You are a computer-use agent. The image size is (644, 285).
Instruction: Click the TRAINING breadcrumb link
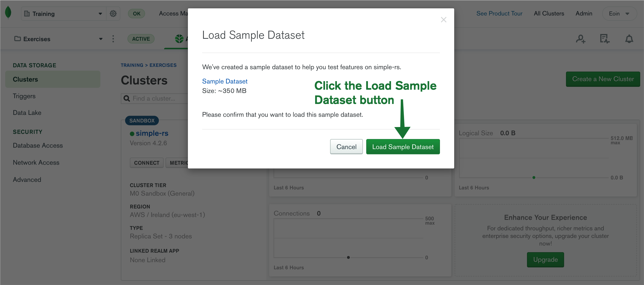(132, 65)
